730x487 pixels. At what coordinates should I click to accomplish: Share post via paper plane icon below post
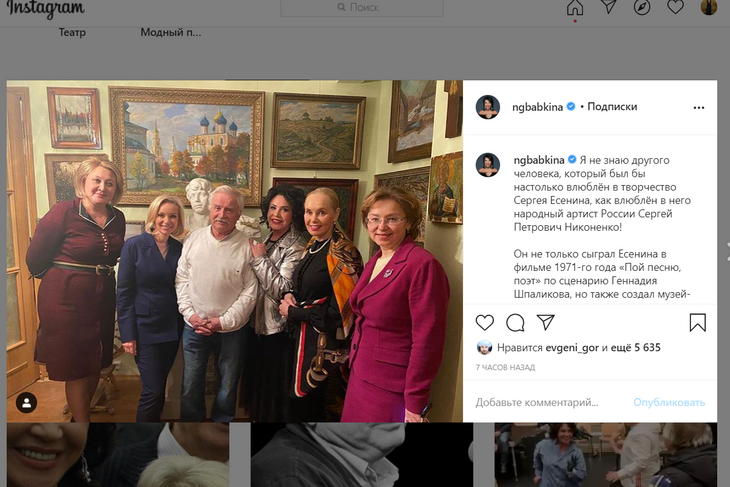545,322
